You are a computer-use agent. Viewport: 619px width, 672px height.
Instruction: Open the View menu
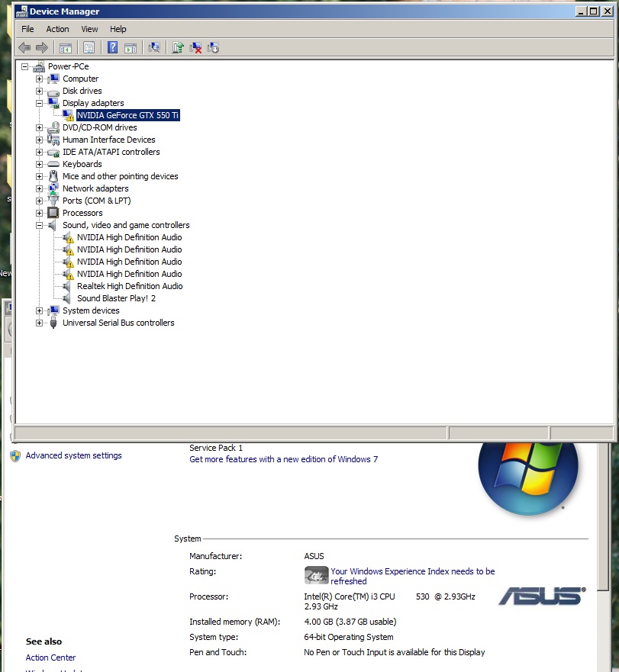[89, 29]
